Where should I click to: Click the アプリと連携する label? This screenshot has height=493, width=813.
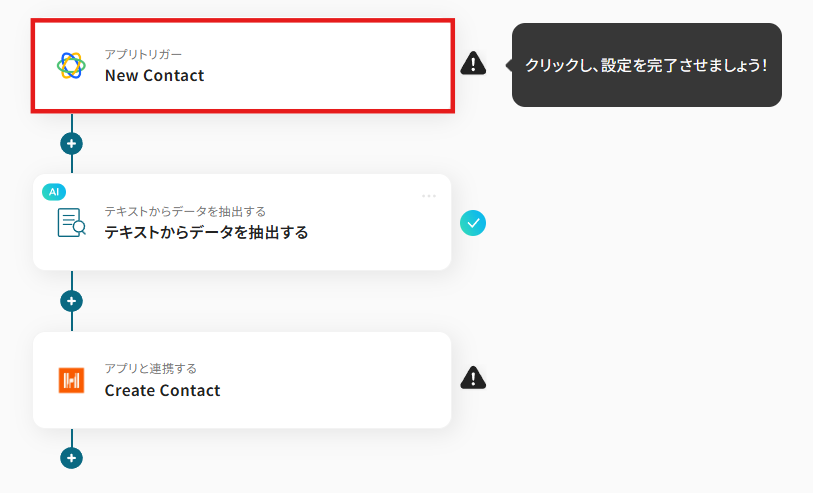pos(150,369)
